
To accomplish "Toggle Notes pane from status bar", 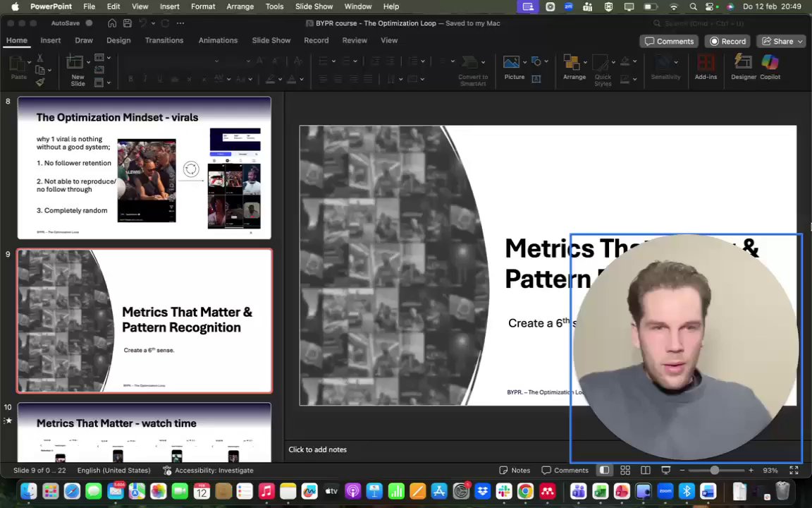I will point(515,470).
